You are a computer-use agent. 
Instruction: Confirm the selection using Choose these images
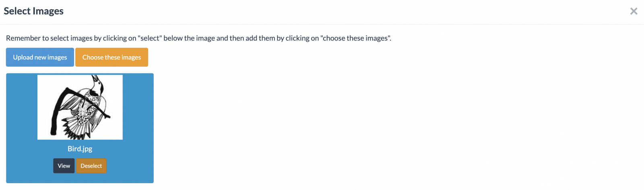point(111,57)
